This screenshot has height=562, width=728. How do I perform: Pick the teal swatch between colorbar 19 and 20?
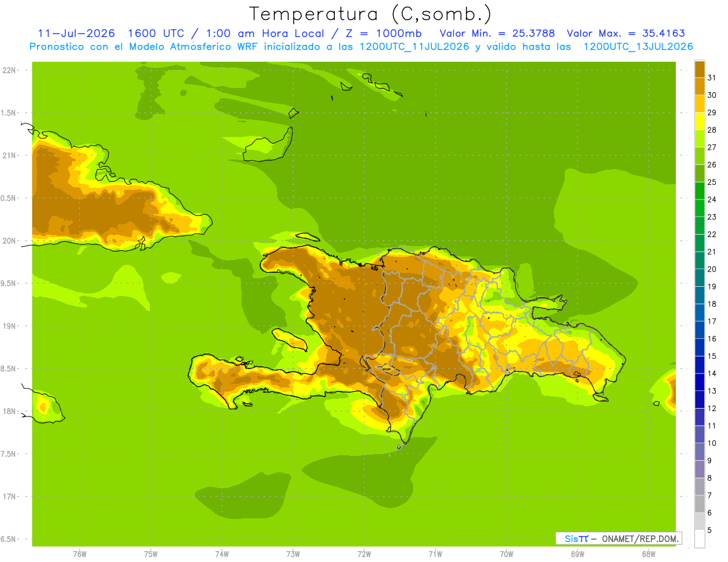700,278
